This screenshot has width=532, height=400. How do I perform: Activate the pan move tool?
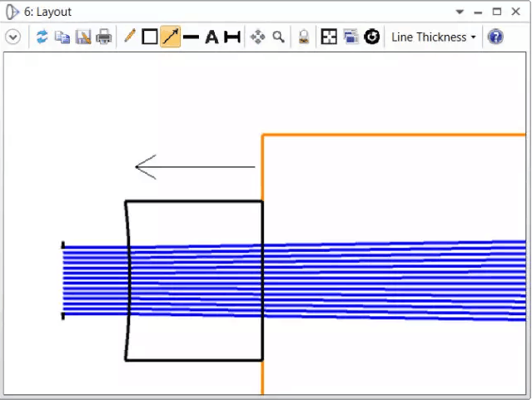258,37
